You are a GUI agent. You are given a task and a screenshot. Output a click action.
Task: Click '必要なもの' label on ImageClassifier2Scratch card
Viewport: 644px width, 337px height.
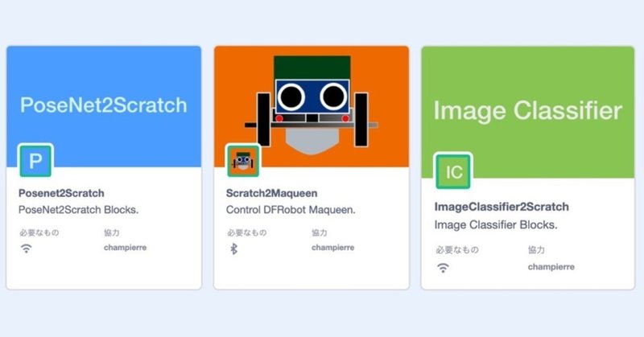tap(457, 249)
